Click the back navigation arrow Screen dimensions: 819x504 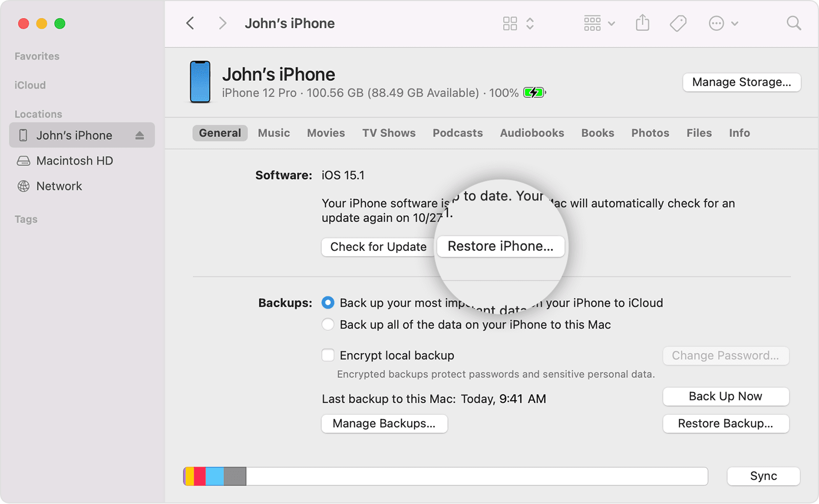pos(190,23)
